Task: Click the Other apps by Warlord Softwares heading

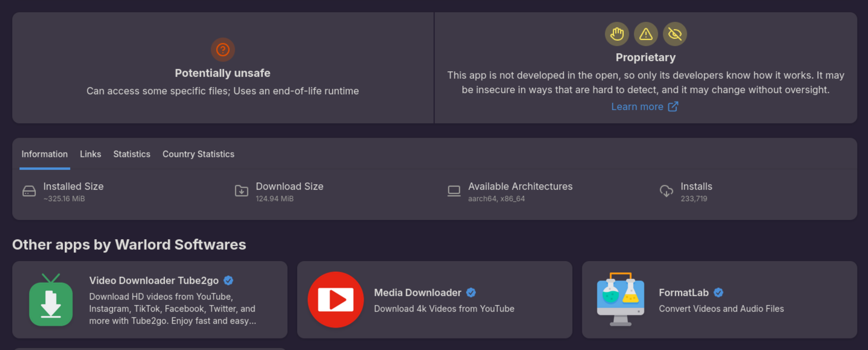Action: tap(129, 244)
